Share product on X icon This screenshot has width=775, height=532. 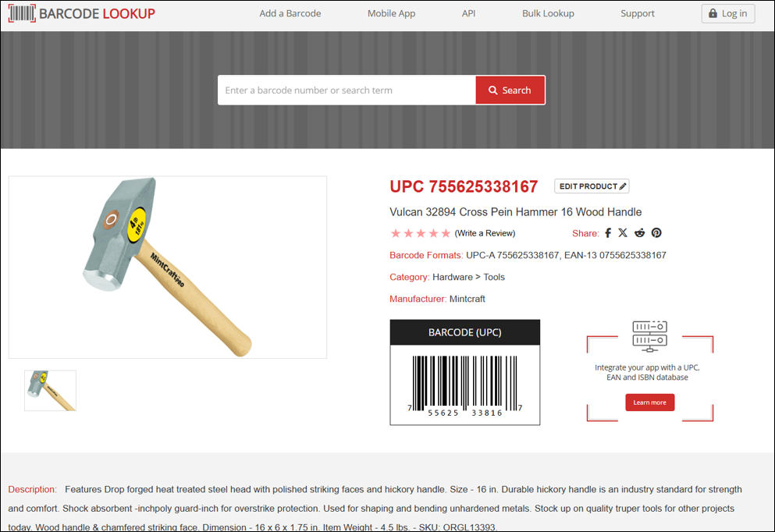pyautogui.click(x=623, y=232)
